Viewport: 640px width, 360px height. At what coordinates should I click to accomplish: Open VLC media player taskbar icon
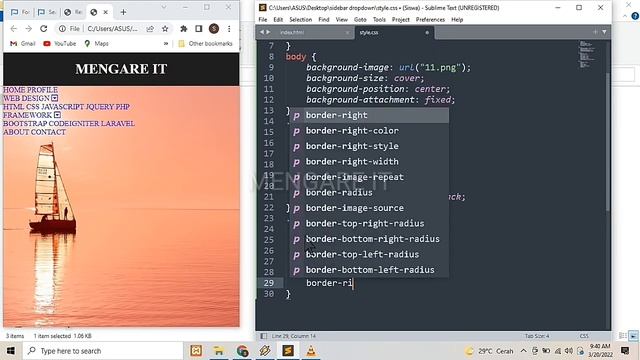(311, 351)
